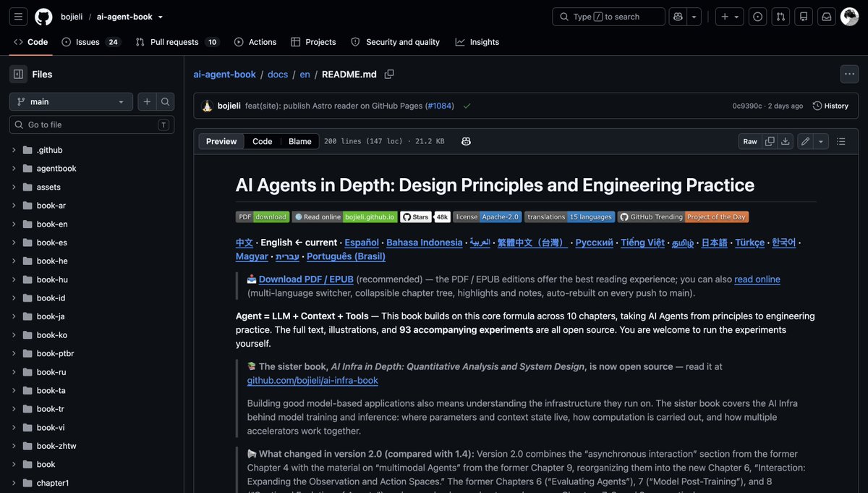Click the GitHub Stars 48k badge
This screenshot has width=868, height=493.
(x=425, y=216)
